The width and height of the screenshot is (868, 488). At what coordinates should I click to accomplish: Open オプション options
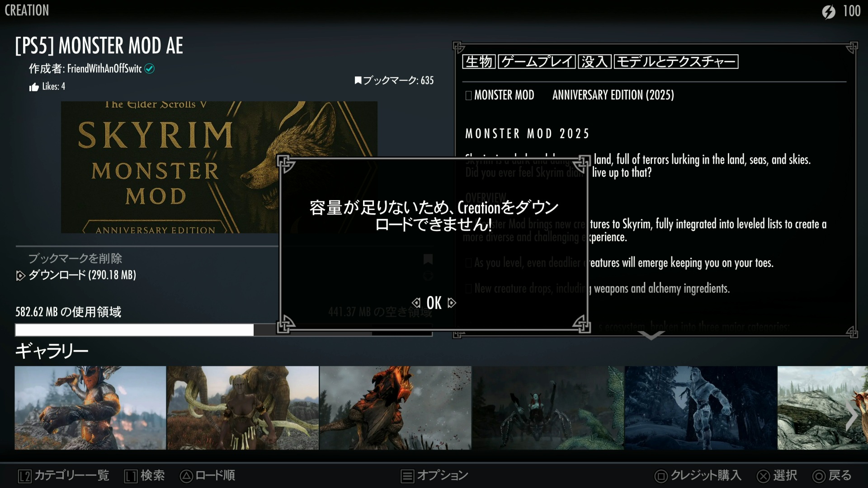pyautogui.click(x=443, y=475)
